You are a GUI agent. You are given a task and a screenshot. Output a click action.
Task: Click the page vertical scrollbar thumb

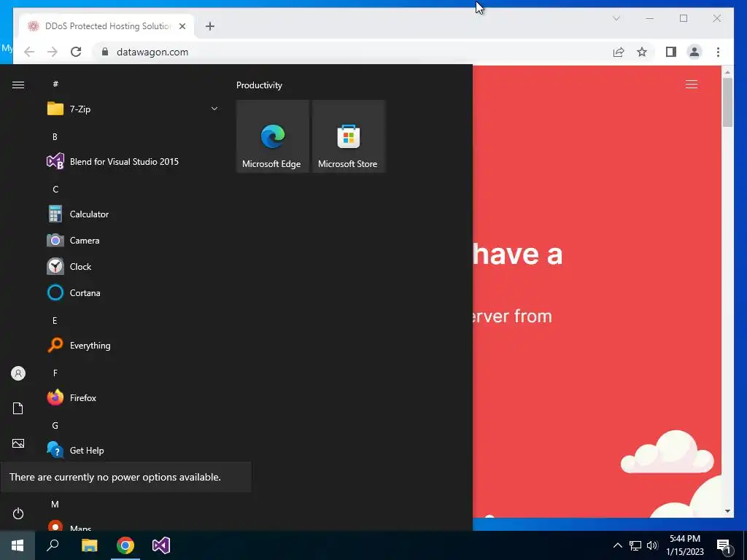pos(727,102)
